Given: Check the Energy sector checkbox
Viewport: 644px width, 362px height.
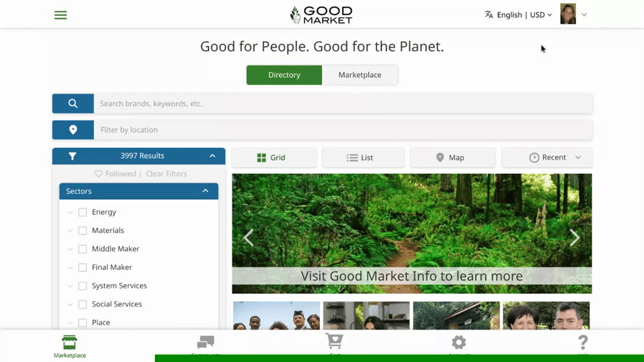Looking at the screenshot, I should 82,212.
